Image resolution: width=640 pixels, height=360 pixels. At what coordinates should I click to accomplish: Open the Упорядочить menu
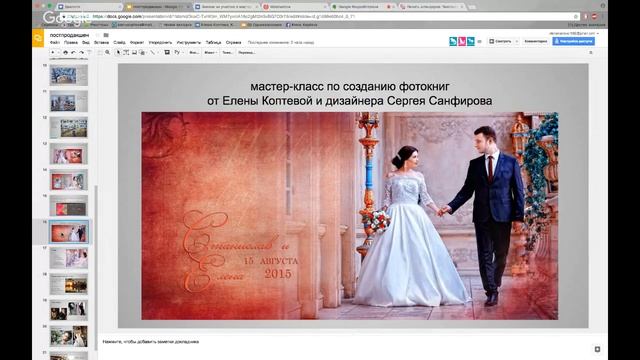pos(160,42)
